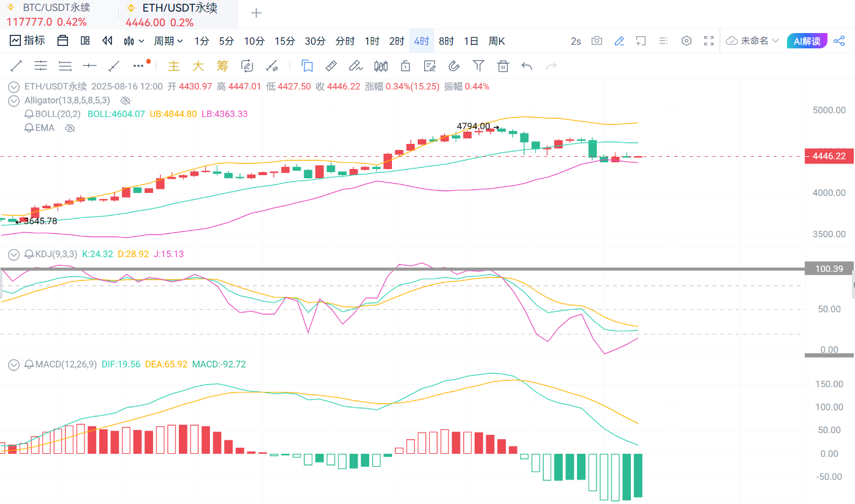
Task: Select the trend line drawing tool
Action: point(17,66)
